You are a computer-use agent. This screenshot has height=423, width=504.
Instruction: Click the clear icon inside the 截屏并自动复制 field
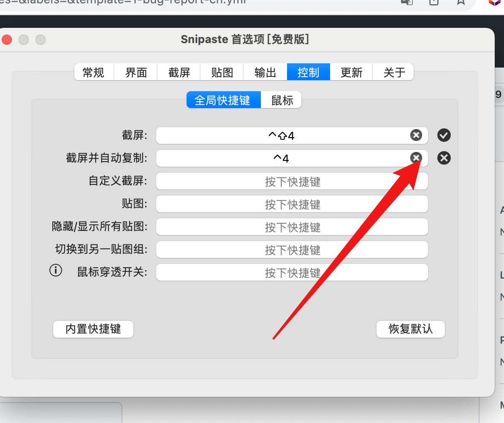pyautogui.click(x=416, y=158)
